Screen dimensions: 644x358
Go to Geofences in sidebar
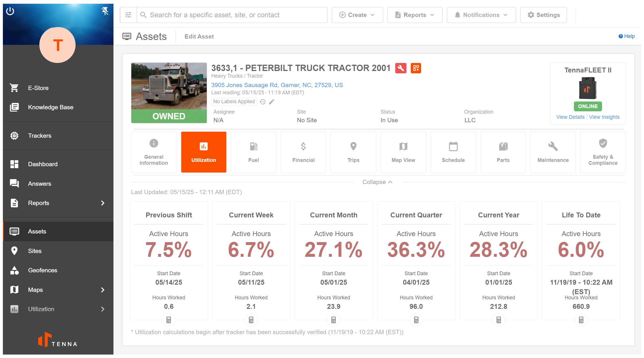click(x=58, y=270)
